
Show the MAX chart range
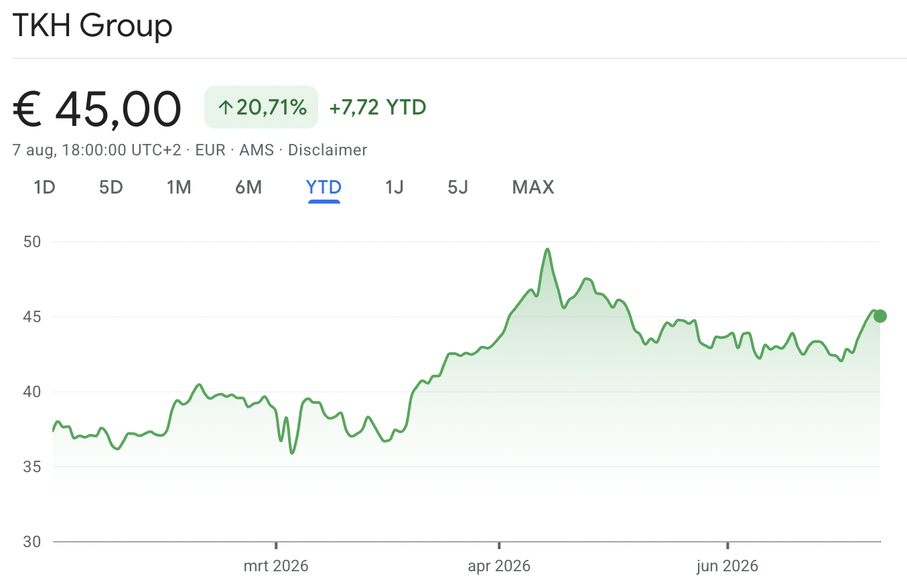click(533, 188)
